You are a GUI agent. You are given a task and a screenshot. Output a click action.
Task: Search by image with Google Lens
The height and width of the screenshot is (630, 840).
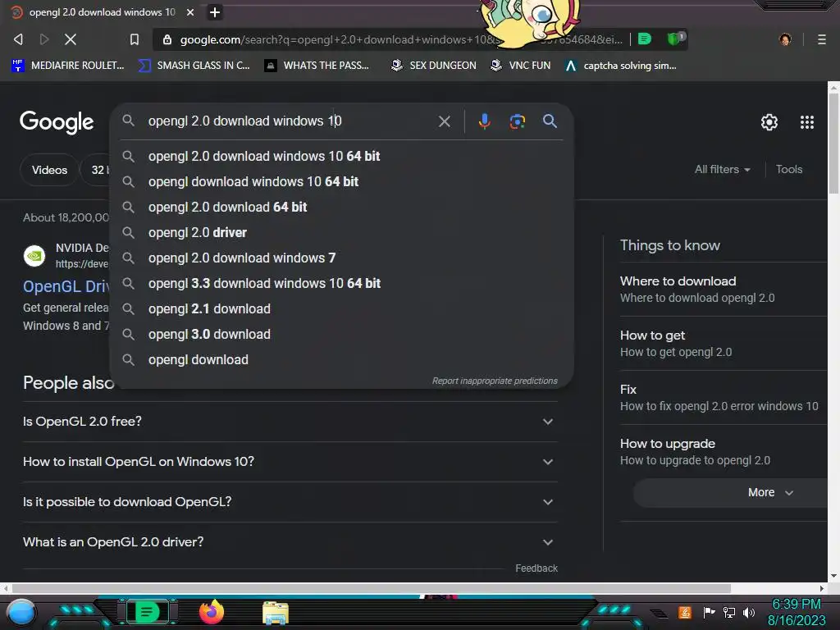517,121
